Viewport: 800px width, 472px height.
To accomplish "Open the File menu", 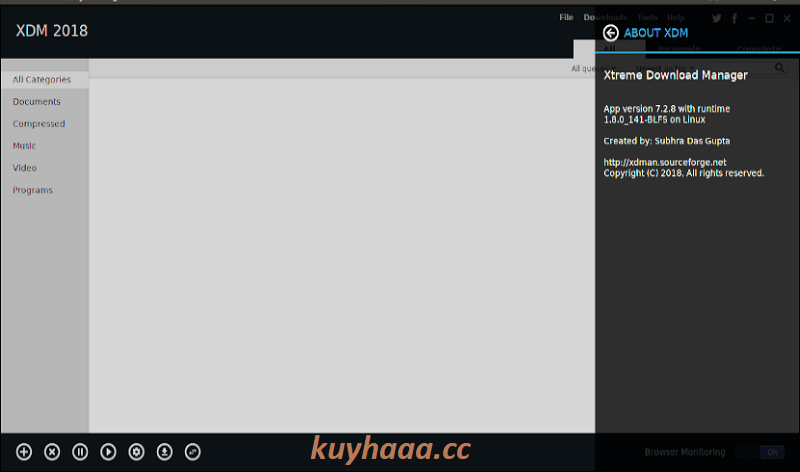I will (566, 17).
